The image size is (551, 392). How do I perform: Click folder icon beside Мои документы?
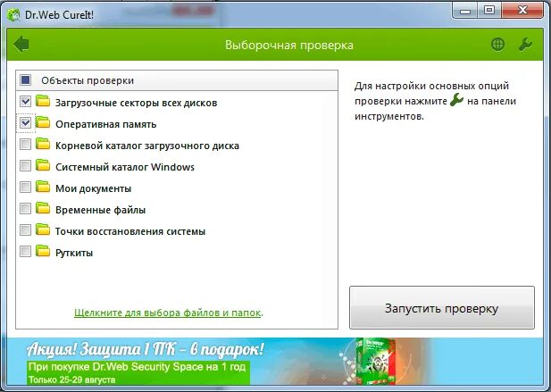coord(43,187)
